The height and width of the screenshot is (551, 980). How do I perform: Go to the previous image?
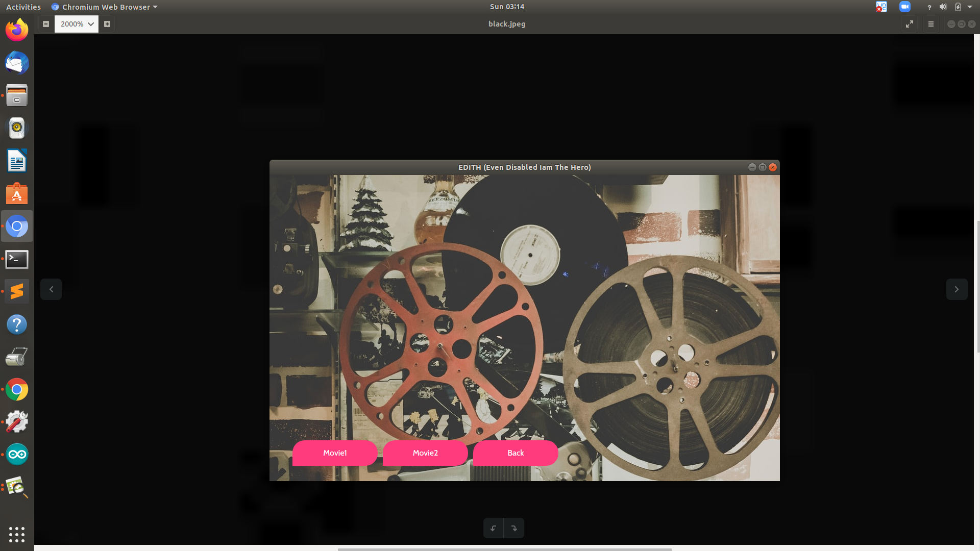pos(51,289)
